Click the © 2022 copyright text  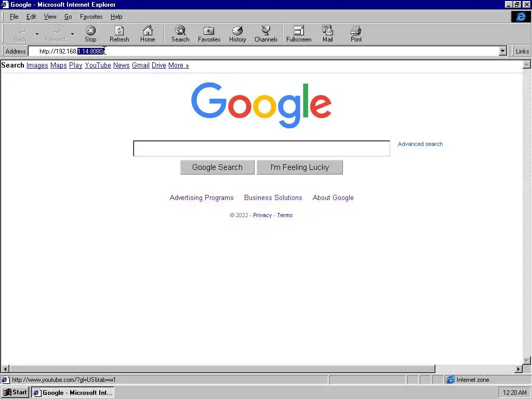tap(239, 215)
